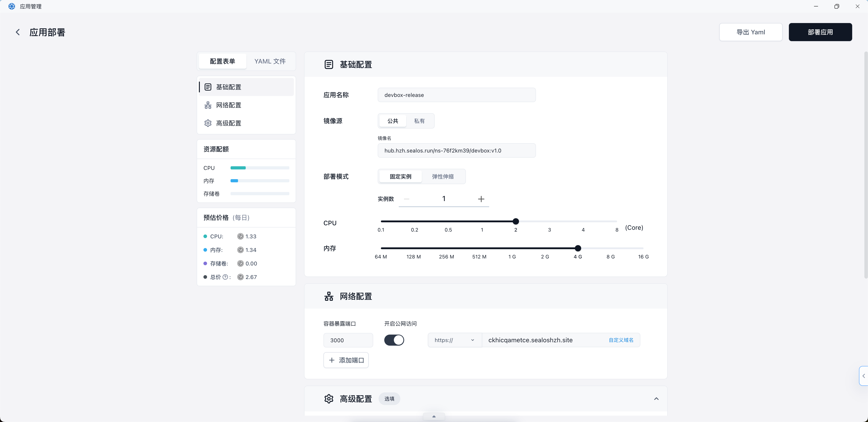This screenshot has width=868, height=422.
Task: Maximize the 应用管理 window
Action: pos(837,6)
